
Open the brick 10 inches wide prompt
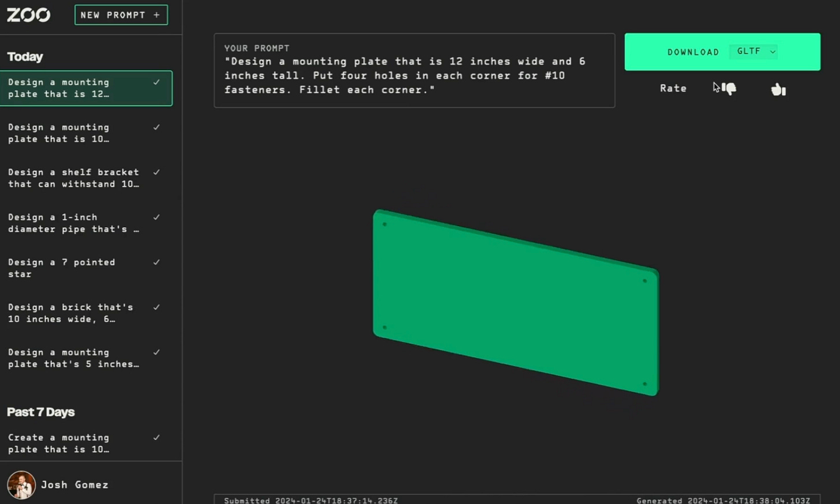(x=86, y=313)
